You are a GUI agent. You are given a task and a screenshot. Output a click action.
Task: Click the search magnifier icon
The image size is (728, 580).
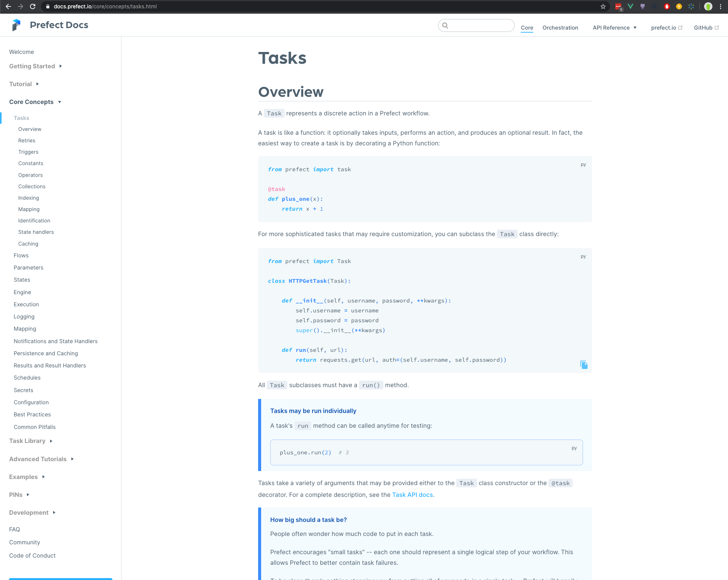pyautogui.click(x=445, y=25)
